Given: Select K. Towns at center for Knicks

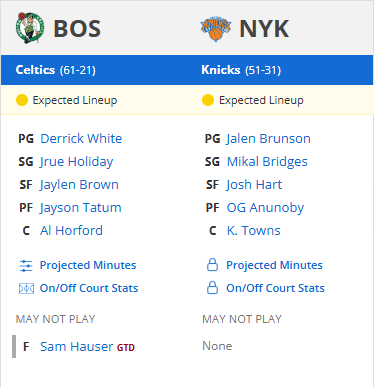Looking at the screenshot, I should pyautogui.click(x=254, y=231).
